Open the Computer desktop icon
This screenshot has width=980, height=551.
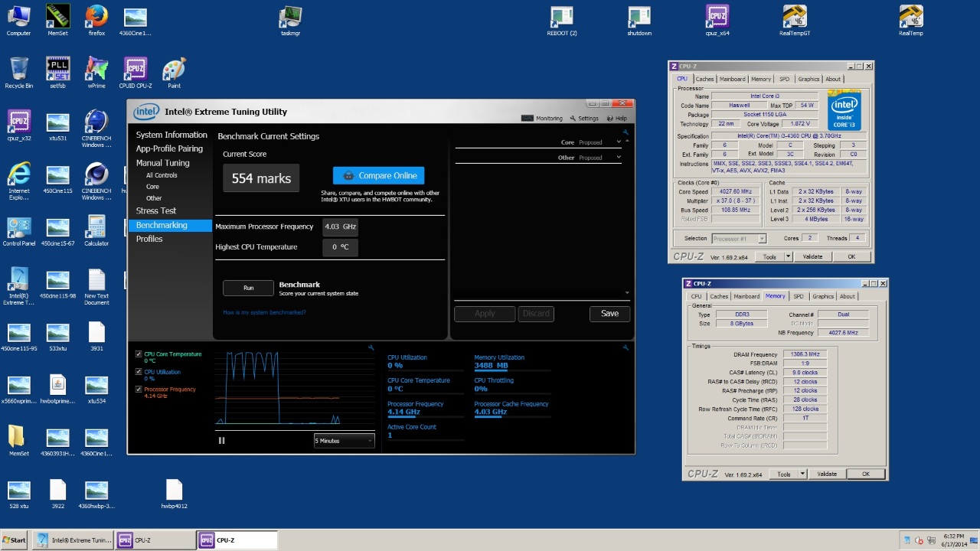tap(19, 21)
